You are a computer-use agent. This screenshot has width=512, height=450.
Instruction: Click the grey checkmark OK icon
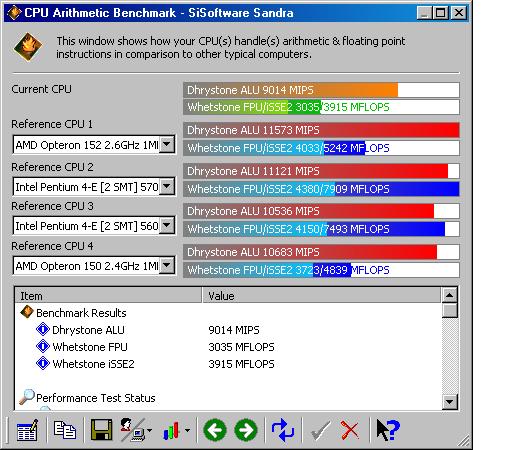320,431
